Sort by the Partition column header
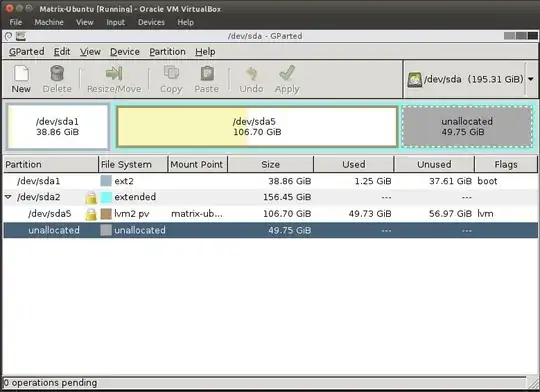Image resolution: width=540 pixels, height=392 pixels. point(51,164)
